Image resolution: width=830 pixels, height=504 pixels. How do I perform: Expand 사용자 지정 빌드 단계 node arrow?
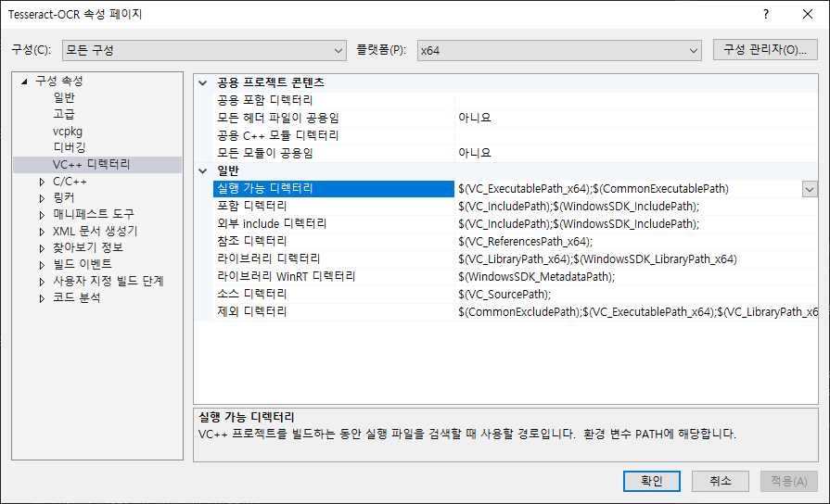43,282
